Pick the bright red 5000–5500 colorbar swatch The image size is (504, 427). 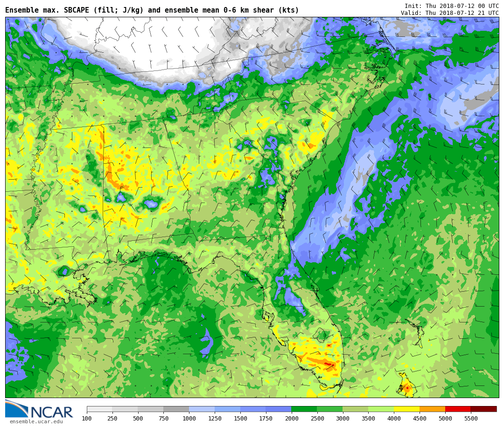[x=458, y=409]
